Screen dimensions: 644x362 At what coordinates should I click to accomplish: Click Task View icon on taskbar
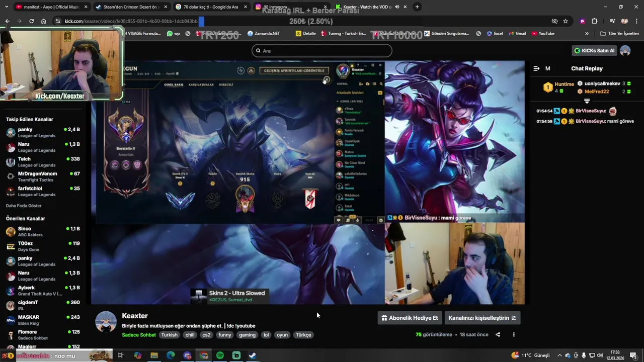tap(121, 355)
